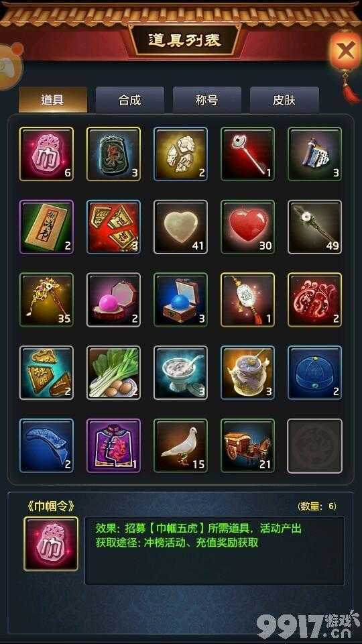
Task: Select the vegetables and eggs item
Action: coord(114,372)
